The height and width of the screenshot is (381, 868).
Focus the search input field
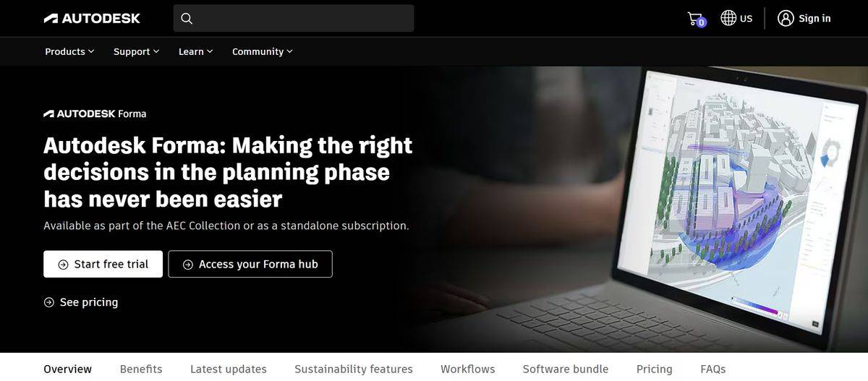coord(294,18)
